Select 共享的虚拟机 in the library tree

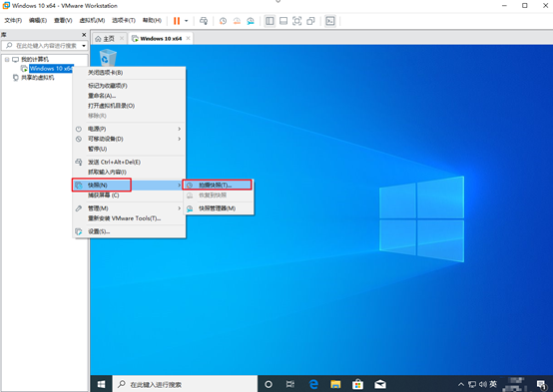pyautogui.click(x=37, y=78)
